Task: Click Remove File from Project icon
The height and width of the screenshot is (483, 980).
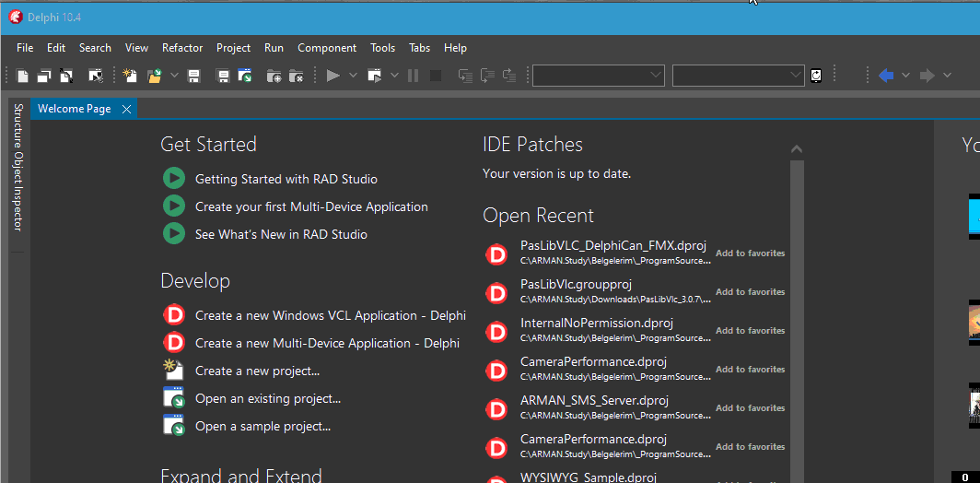Action: pyautogui.click(x=297, y=76)
